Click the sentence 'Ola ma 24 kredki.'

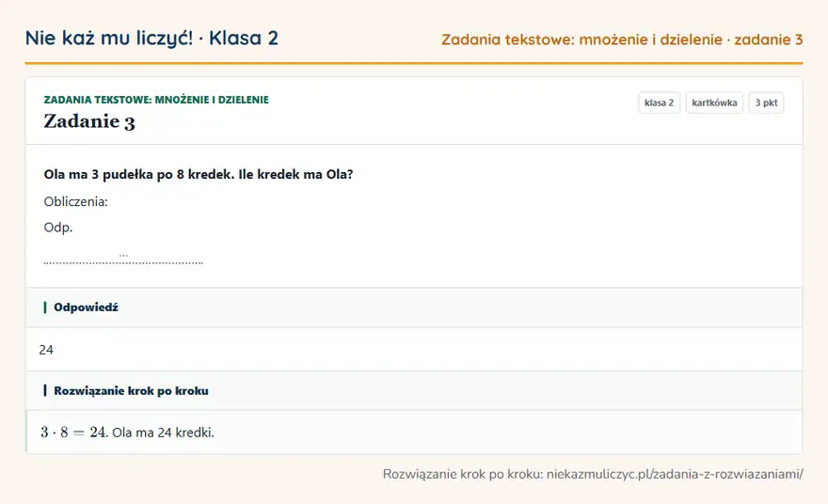[163, 433]
